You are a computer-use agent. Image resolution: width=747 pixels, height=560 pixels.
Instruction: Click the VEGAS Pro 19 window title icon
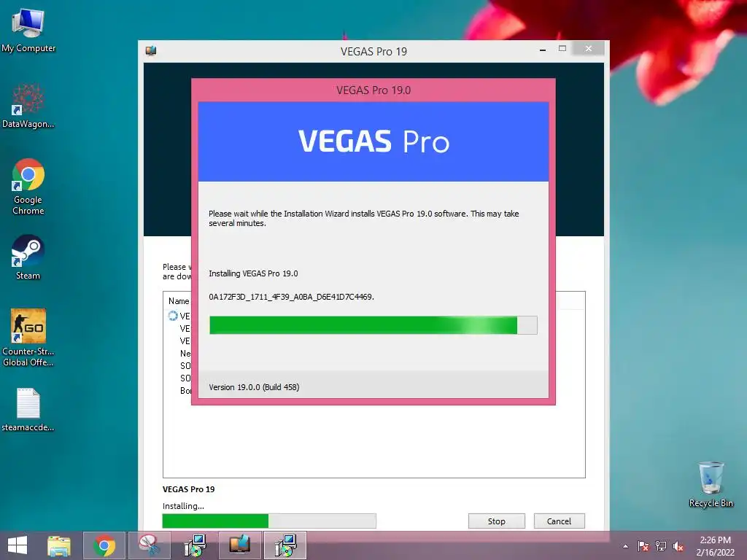coord(151,51)
